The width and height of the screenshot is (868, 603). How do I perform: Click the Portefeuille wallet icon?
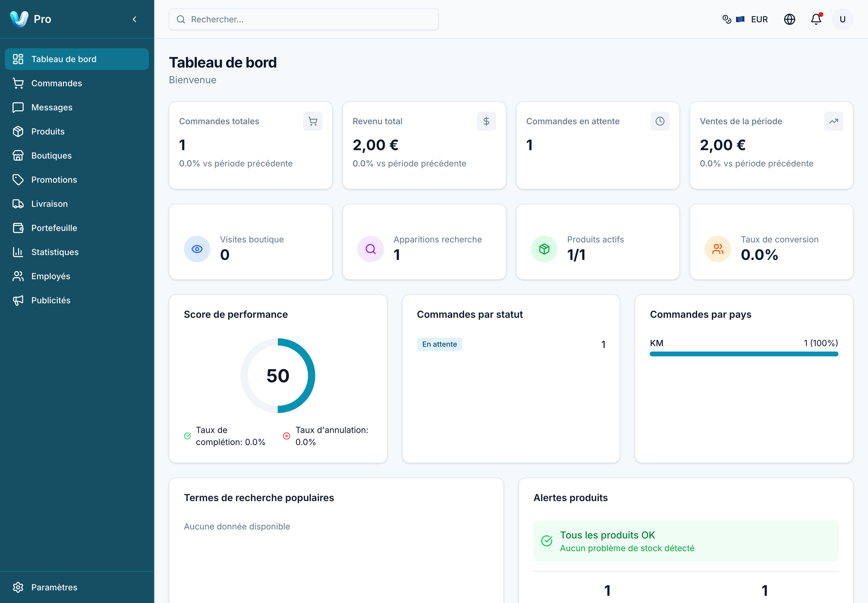point(18,228)
